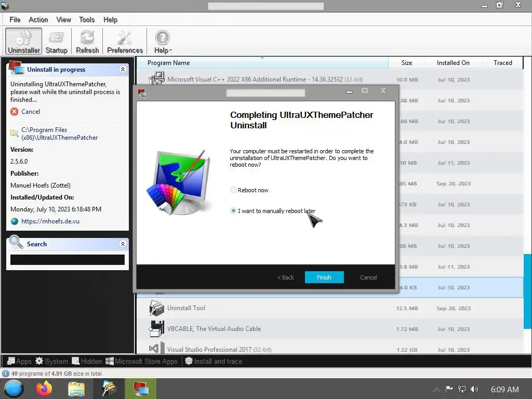
Task: Click the Visual Studio program icon
Action: pyautogui.click(x=156, y=348)
